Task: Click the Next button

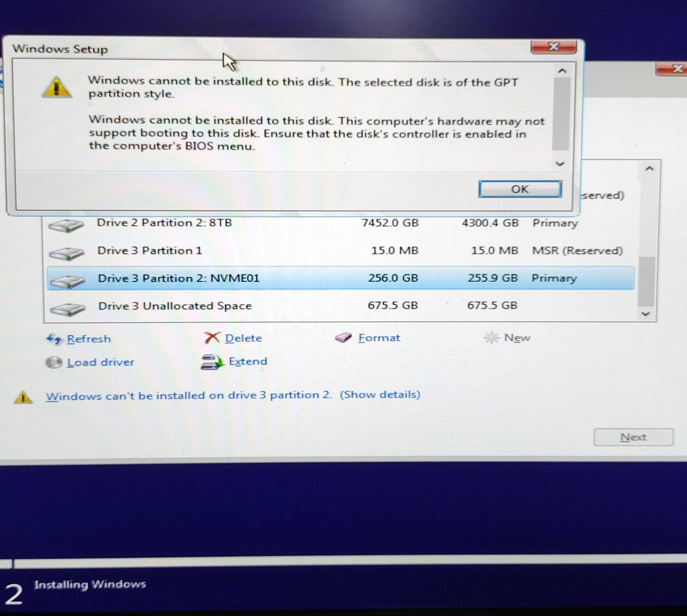Action: click(x=633, y=437)
